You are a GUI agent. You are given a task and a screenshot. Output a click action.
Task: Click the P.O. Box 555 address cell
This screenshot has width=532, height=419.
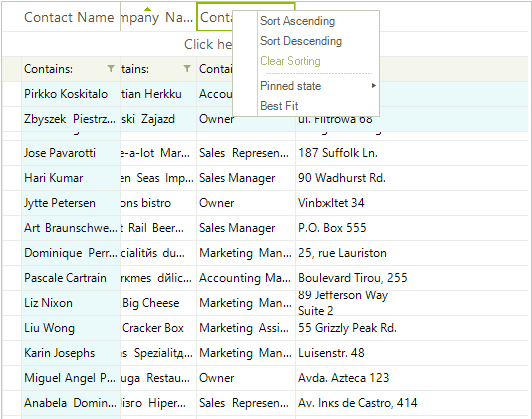pyautogui.click(x=412, y=228)
